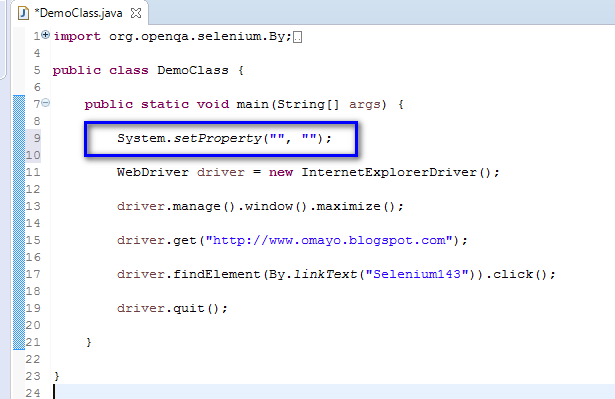Place cursor on empty line 24
The height and width of the screenshot is (399, 615).
point(333,392)
